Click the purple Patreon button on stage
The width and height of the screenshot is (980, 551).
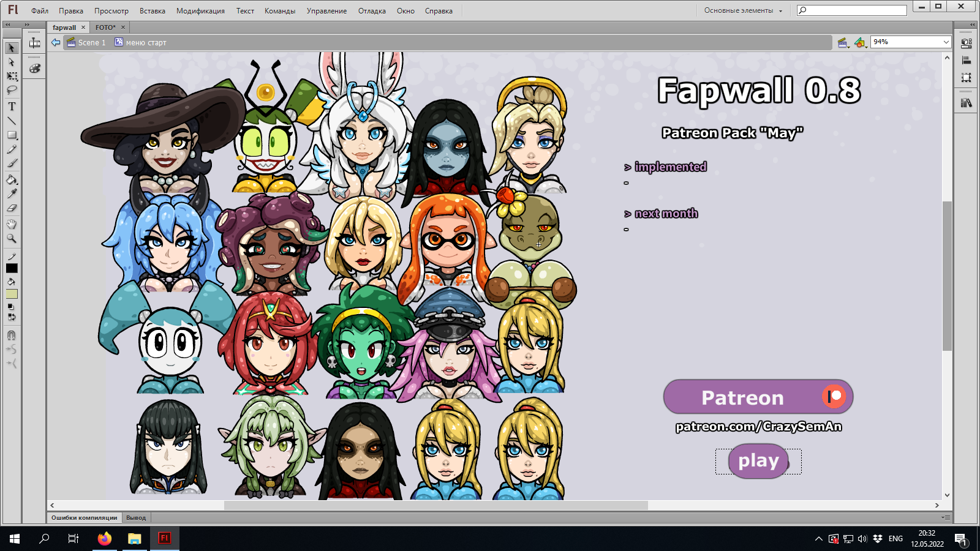[758, 397]
